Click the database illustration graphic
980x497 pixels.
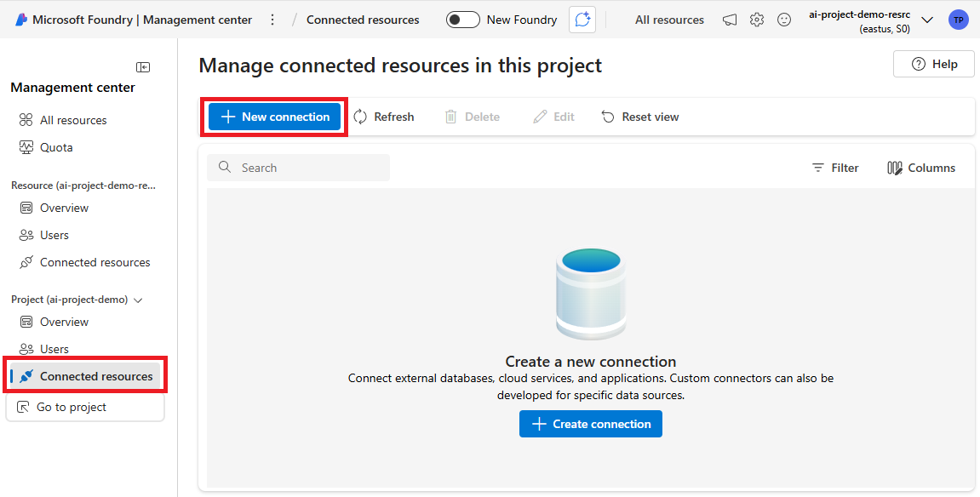(x=591, y=294)
